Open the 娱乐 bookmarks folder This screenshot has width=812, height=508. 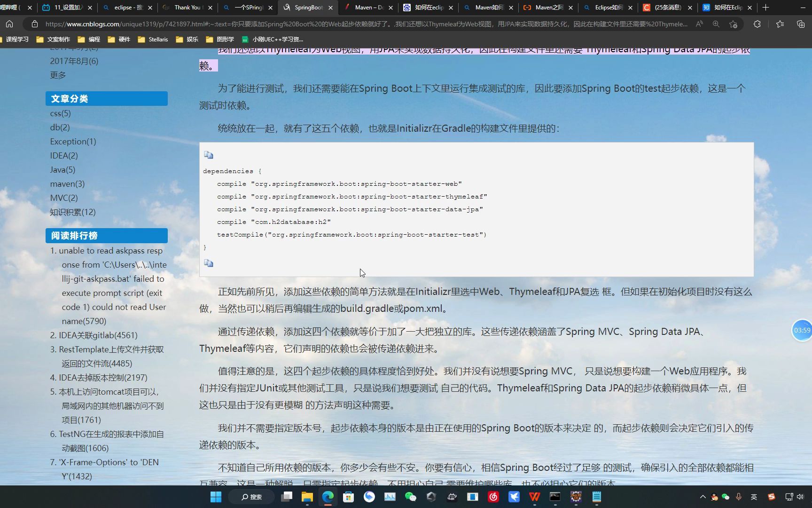187,40
